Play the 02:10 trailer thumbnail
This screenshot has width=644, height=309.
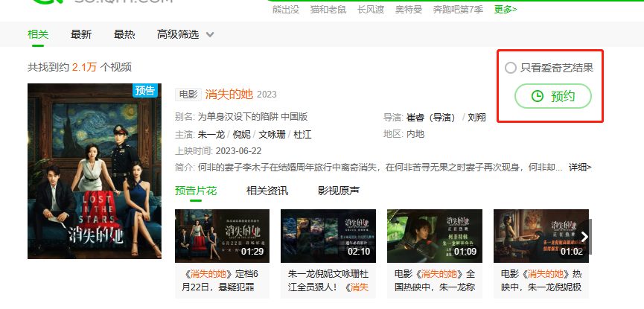tap(328, 236)
